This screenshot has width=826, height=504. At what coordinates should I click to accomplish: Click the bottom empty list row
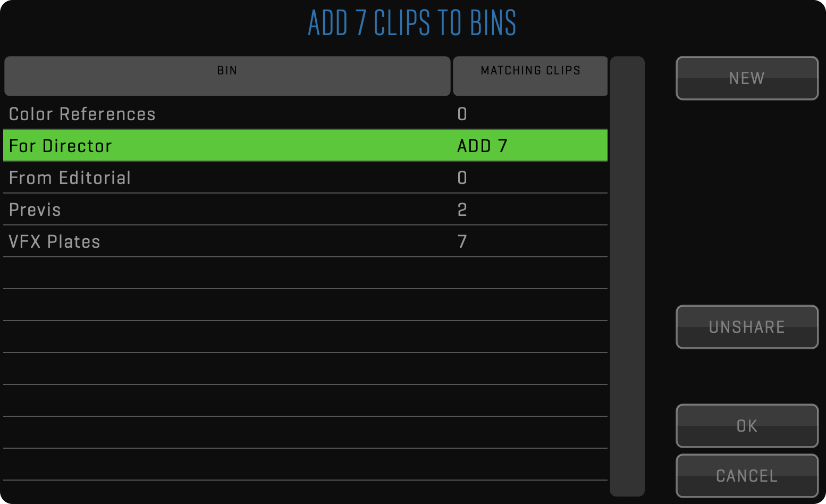tap(305, 465)
